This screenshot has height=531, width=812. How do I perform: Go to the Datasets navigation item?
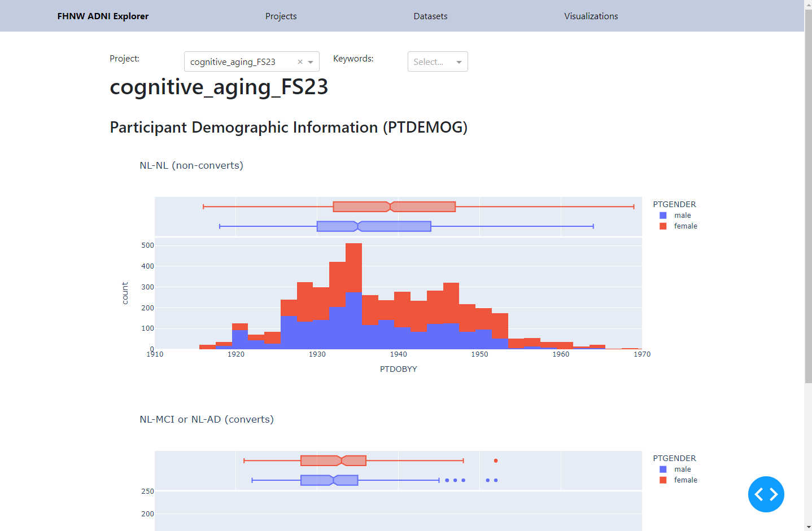coord(430,16)
